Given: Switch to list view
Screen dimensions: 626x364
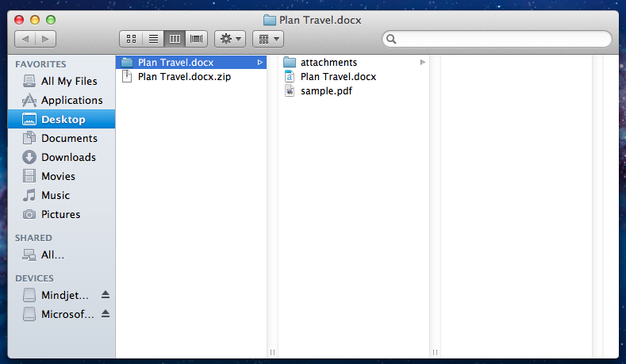Looking at the screenshot, I should pyautogui.click(x=153, y=39).
